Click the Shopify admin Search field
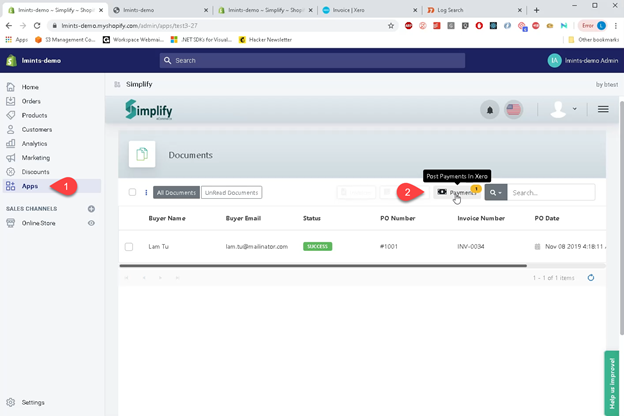 312,61
